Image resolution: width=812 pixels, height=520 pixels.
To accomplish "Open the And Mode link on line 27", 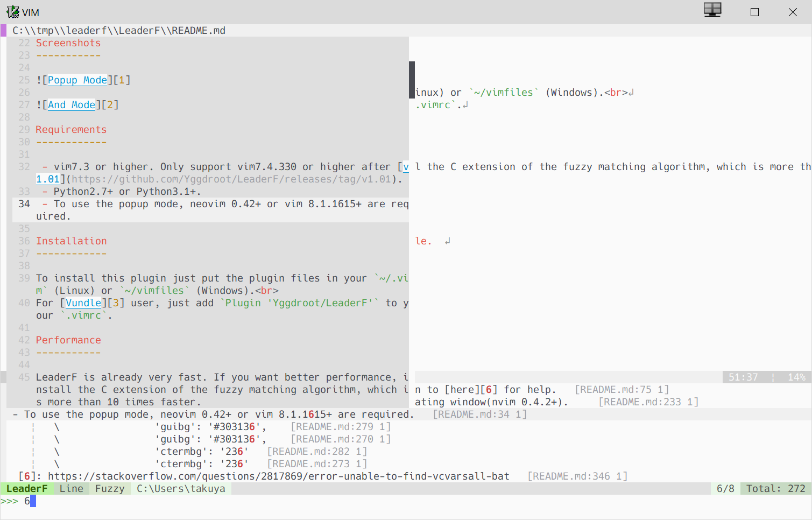I will click(70, 104).
